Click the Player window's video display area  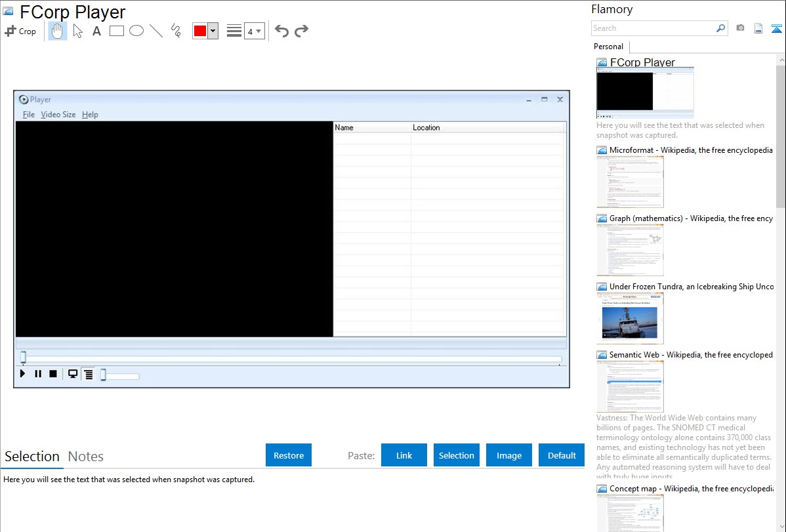[175, 229]
